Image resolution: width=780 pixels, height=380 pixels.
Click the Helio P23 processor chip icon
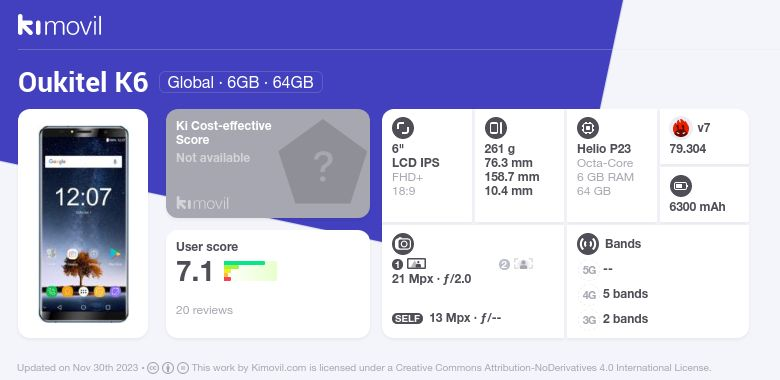[588, 128]
